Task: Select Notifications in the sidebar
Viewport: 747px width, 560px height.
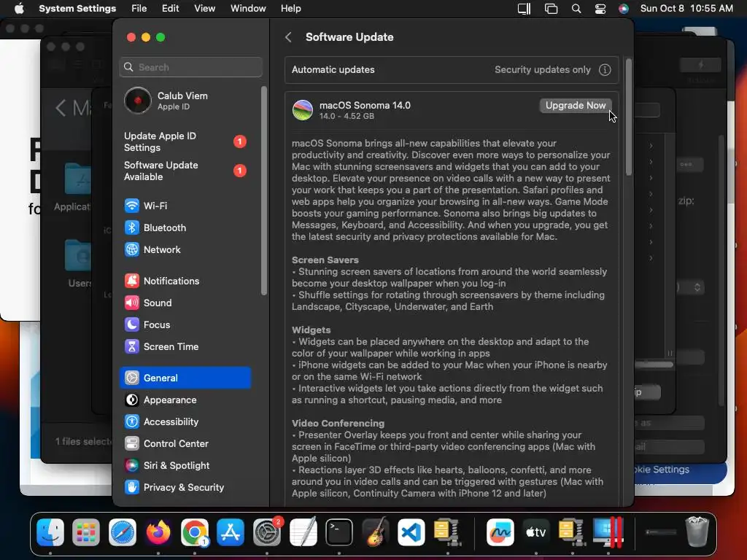Action: pyautogui.click(x=186, y=281)
